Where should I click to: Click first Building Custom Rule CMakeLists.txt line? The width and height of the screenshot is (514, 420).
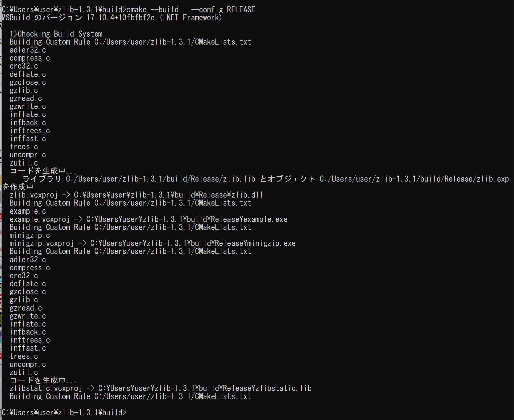(131, 42)
